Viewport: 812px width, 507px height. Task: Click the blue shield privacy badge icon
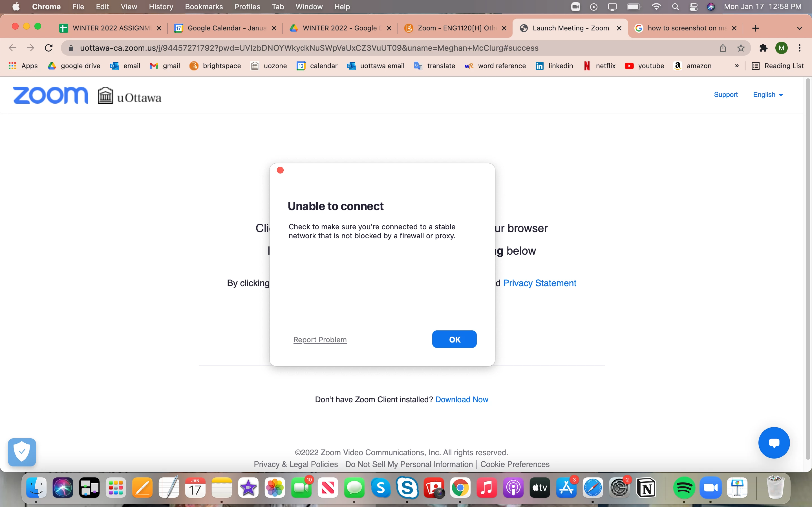22,452
